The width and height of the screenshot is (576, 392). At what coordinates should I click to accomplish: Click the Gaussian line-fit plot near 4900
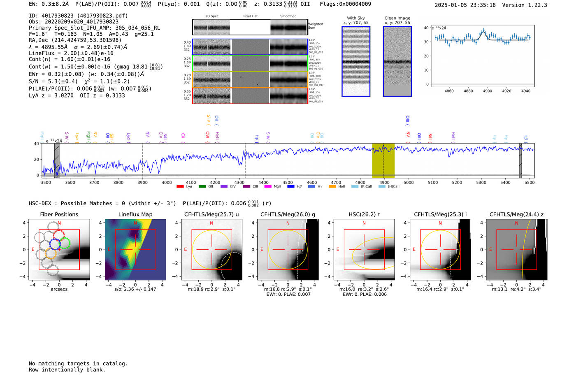pyautogui.click(x=483, y=56)
